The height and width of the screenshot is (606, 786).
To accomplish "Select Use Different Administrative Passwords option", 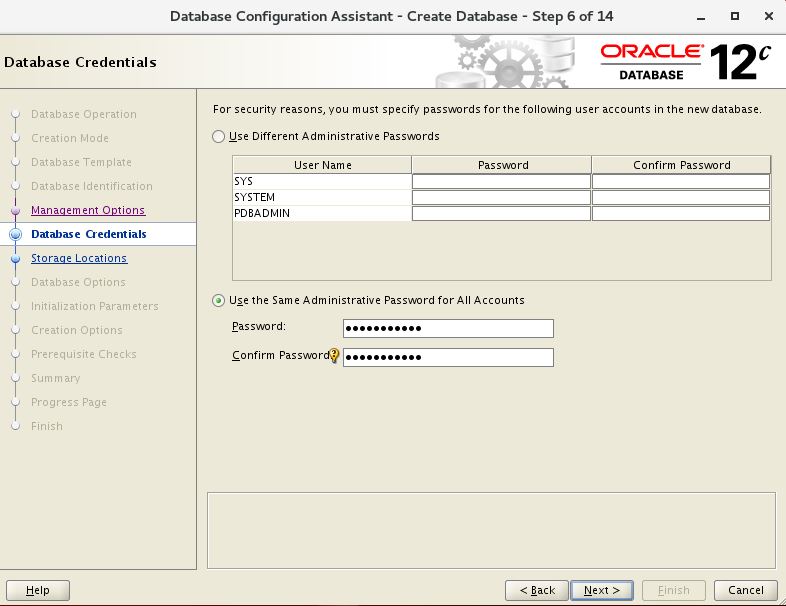I will coord(218,136).
